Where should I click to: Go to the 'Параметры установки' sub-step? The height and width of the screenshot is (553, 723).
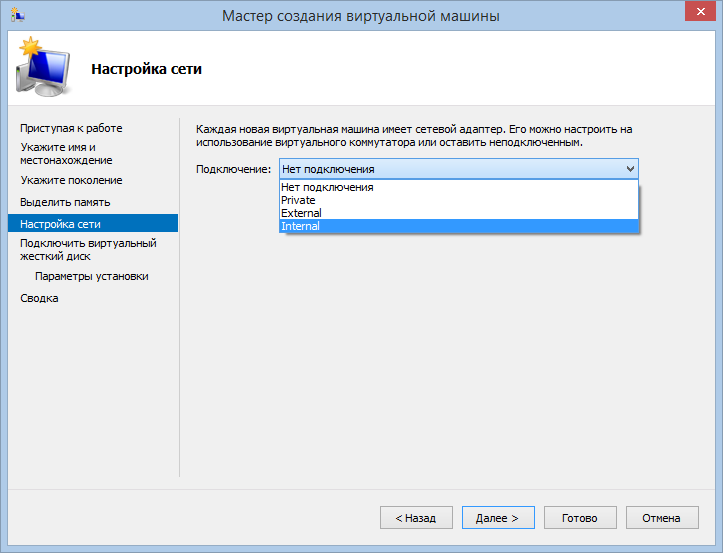click(x=91, y=276)
